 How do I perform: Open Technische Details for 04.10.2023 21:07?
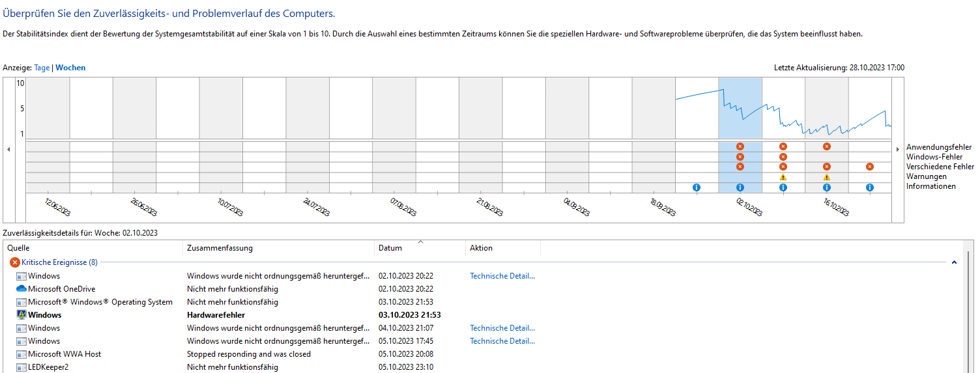point(502,328)
